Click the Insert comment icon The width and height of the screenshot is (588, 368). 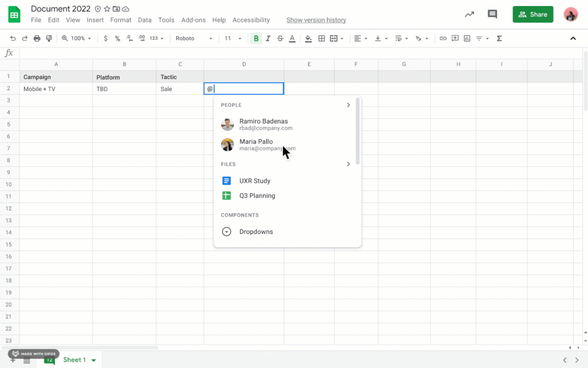point(455,38)
